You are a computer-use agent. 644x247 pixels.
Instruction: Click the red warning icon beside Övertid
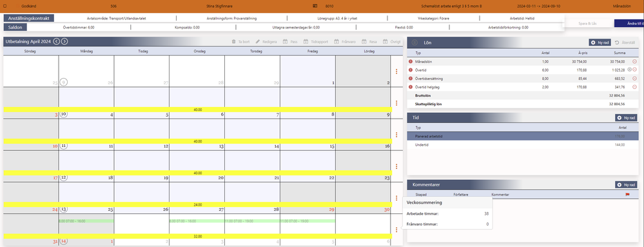410,70
